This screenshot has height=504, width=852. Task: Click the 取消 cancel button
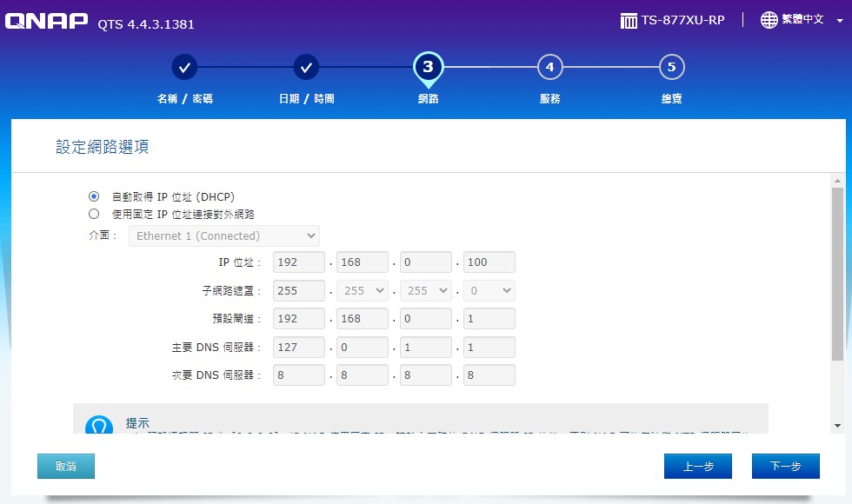[x=66, y=466]
